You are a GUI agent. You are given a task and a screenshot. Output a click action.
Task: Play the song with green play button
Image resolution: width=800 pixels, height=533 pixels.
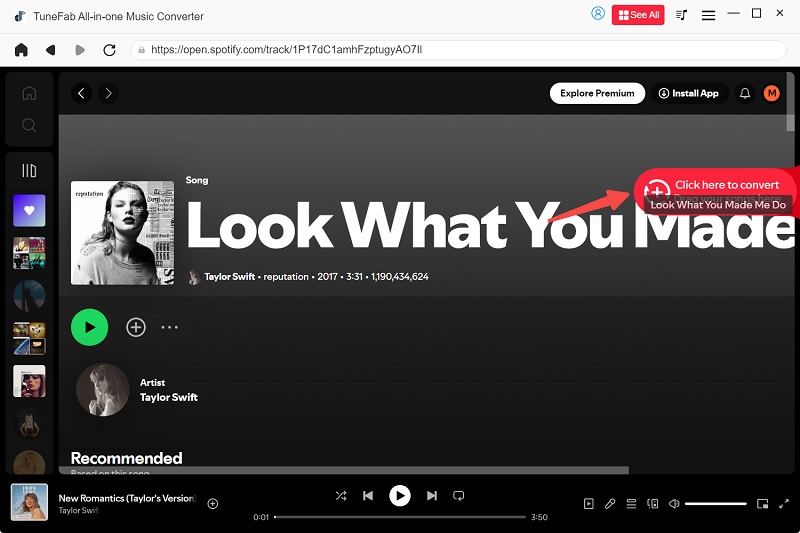coord(89,327)
